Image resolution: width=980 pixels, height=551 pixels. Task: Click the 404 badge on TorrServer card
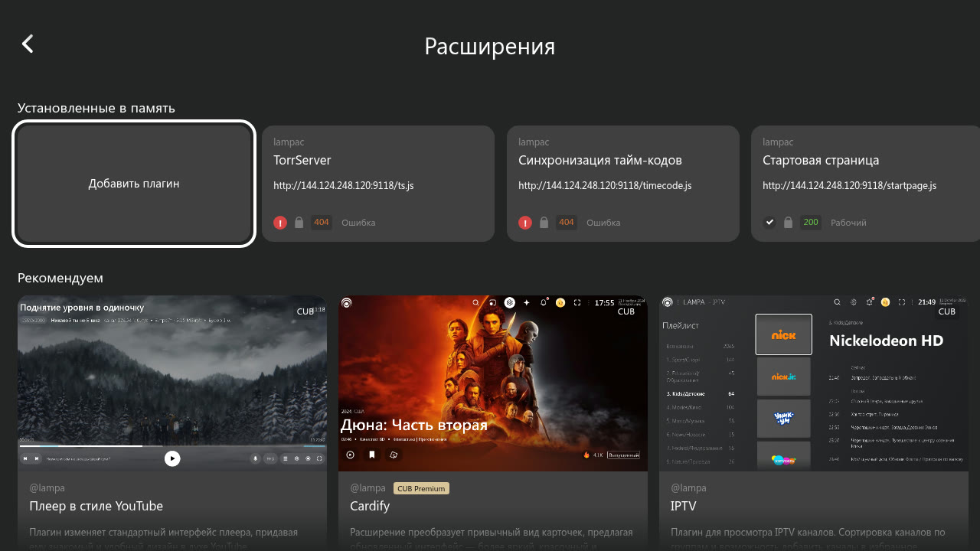322,223
